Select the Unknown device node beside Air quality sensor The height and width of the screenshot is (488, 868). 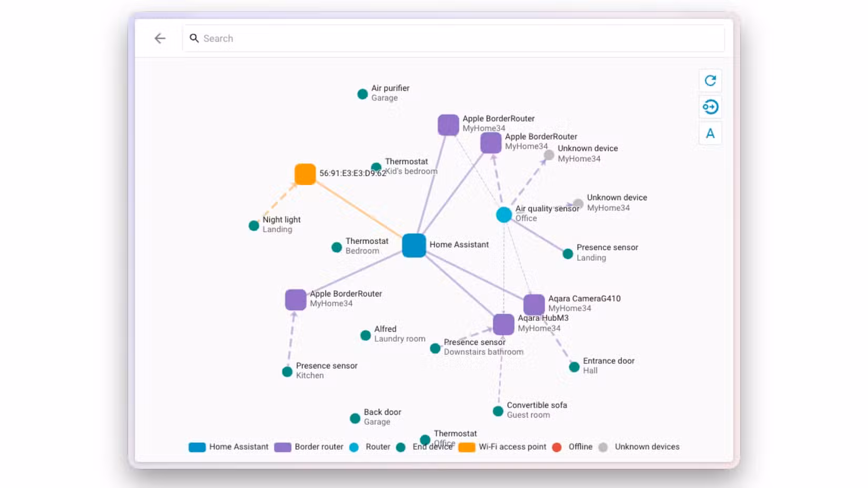point(578,204)
